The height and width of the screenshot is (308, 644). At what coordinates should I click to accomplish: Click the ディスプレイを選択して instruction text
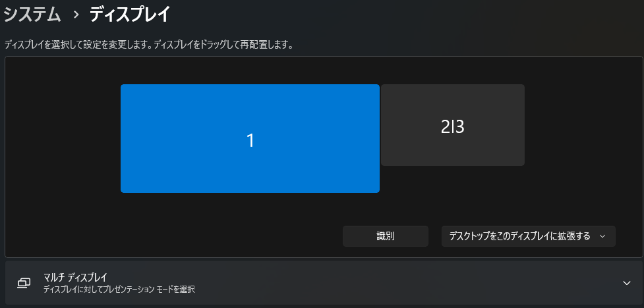coord(148,45)
